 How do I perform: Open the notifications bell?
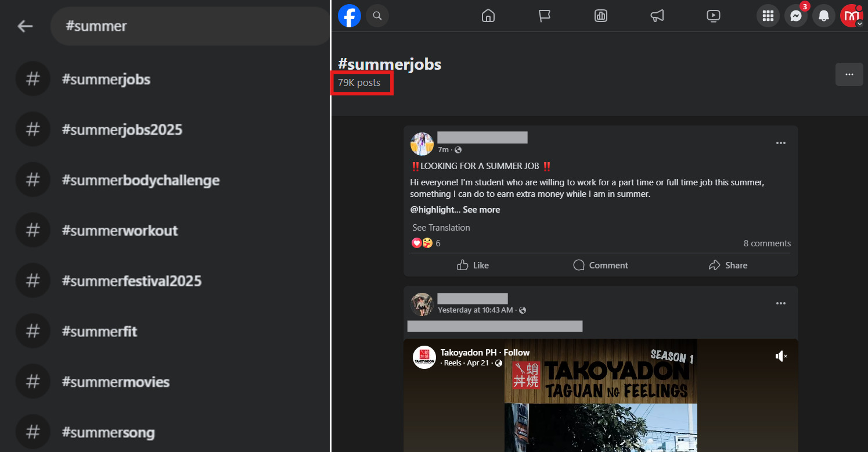pyautogui.click(x=823, y=16)
